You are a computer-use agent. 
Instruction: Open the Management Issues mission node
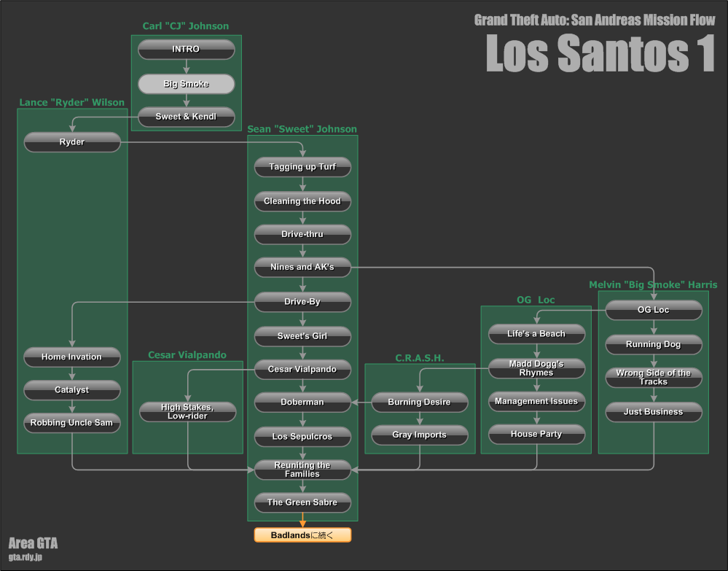(537, 401)
